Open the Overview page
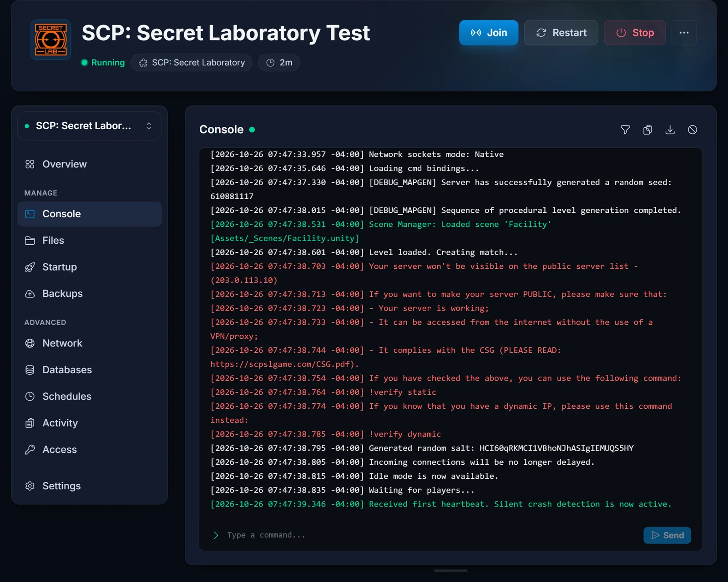Viewport: 728px width, 582px height. (x=90, y=164)
